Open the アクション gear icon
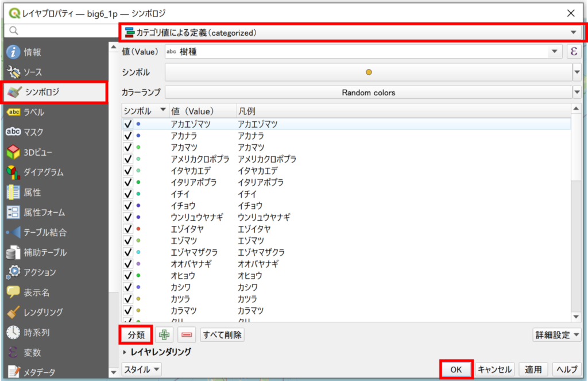 click(x=13, y=272)
